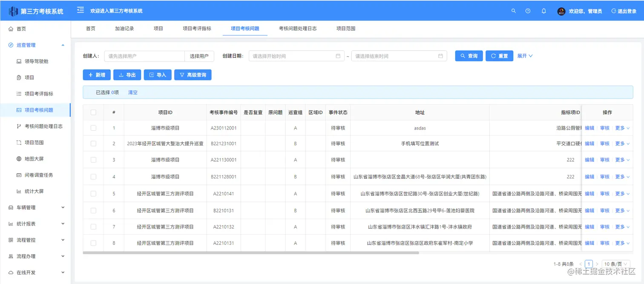This screenshot has width=644, height=284.
Task: Click 清空 to clear selection
Action: pos(133,92)
